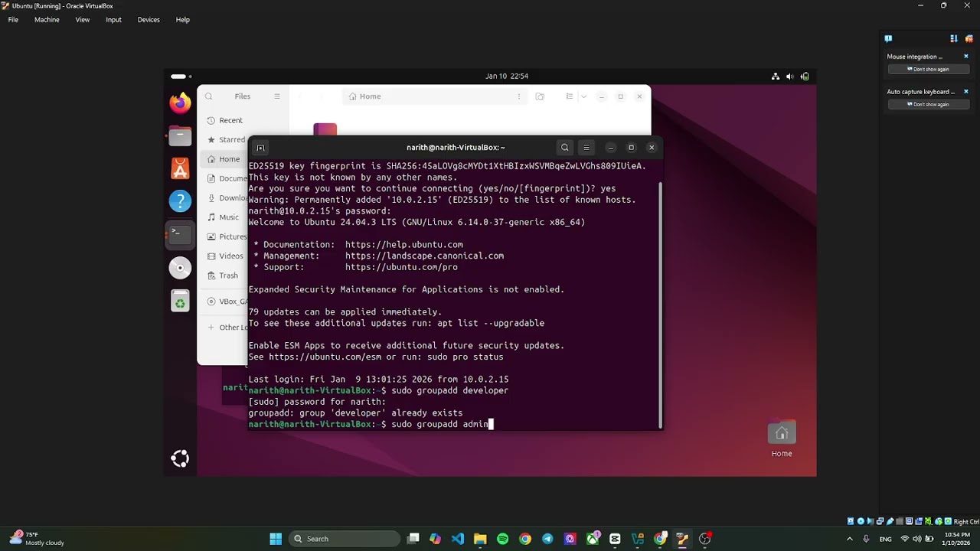Open the Input menu in VirtualBox
This screenshot has width=980, height=551.
click(113, 20)
